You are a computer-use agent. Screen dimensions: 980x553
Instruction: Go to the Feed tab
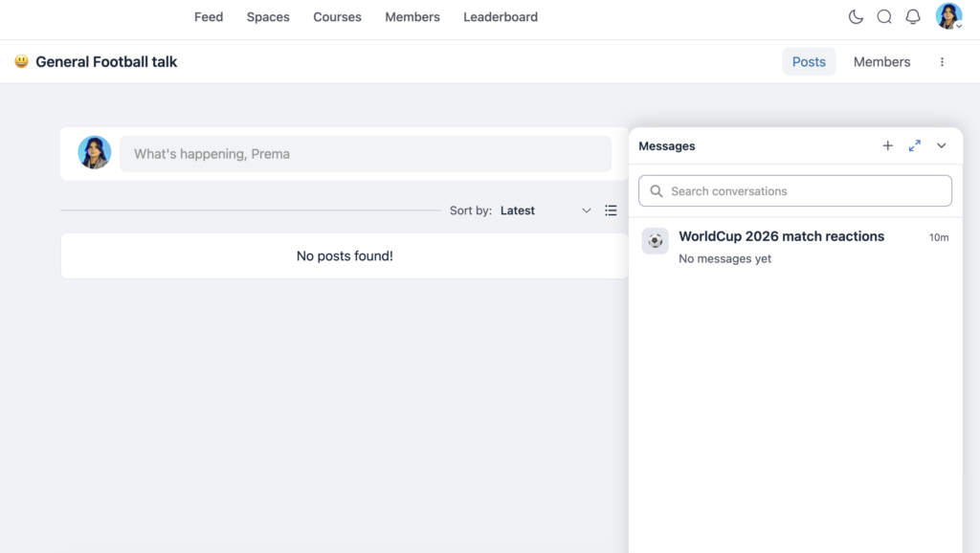click(x=209, y=17)
